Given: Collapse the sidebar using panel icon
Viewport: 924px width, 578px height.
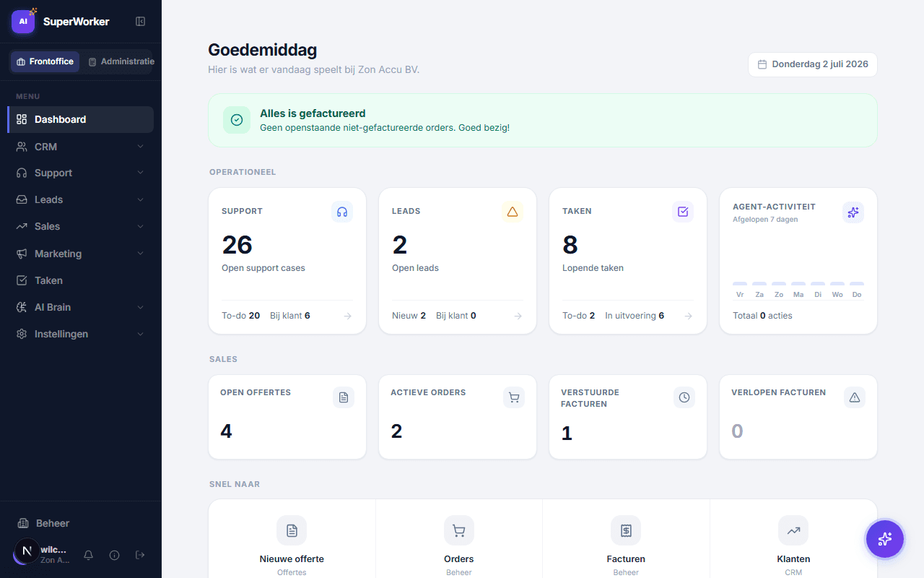Looking at the screenshot, I should 141,22.
